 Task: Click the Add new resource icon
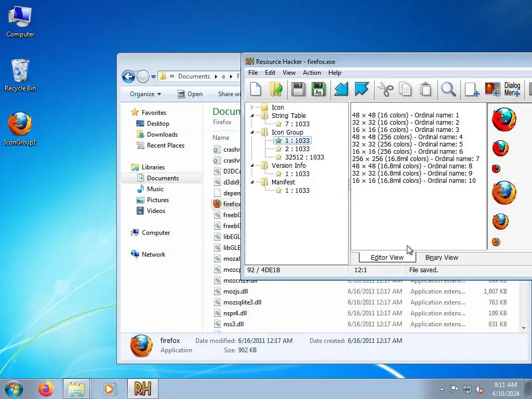coord(472,89)
